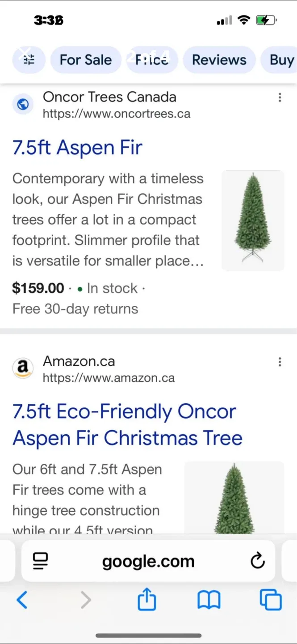This screenshot has width=297, height=644.
Task: Open the search filters icon
Action: pos(29,59)
